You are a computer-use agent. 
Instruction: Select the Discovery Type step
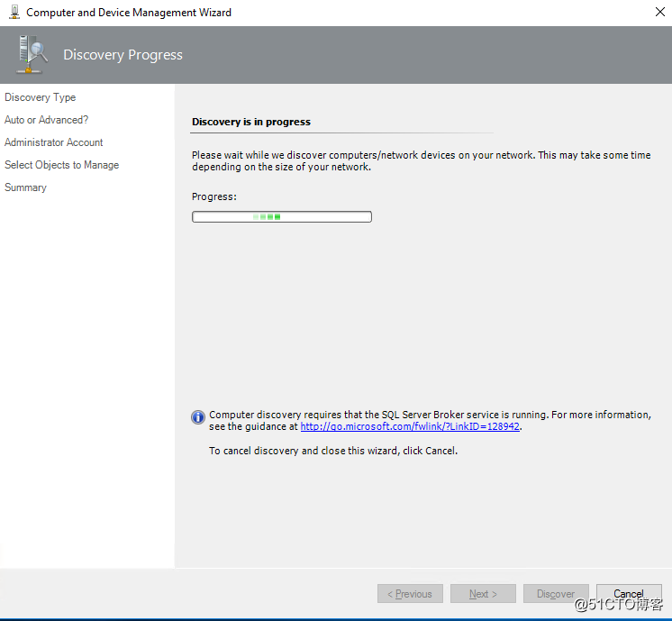pyautogui.click(x=40, y=97)
